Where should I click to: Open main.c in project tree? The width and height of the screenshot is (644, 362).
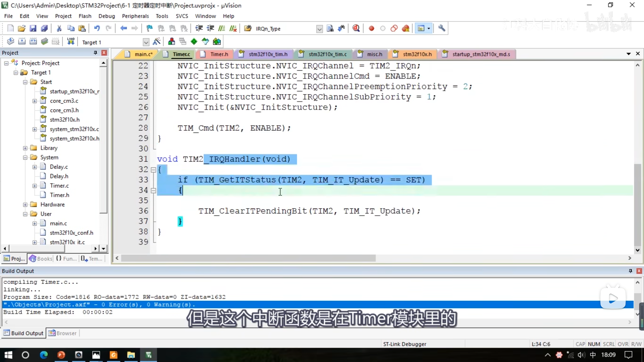pos(58,223)
